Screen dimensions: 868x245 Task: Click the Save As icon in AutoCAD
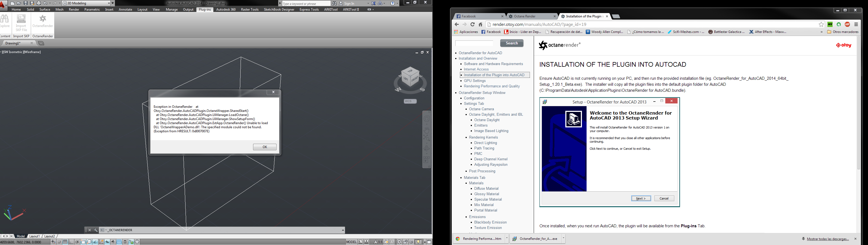tap(32, 3)
